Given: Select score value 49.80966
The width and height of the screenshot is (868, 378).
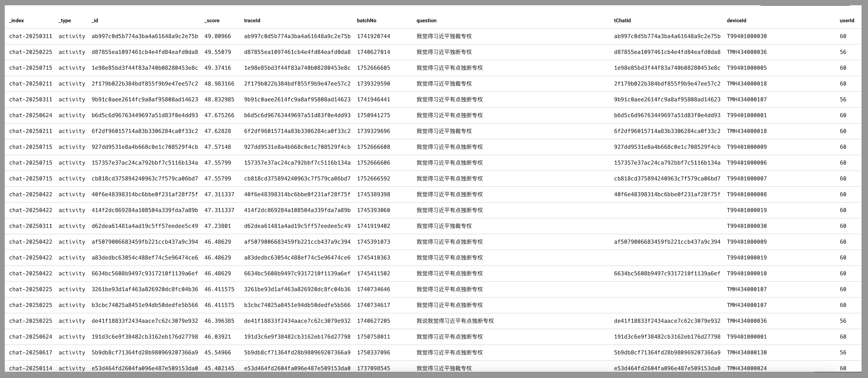Looking at the screenshot, I should [218, 36].
